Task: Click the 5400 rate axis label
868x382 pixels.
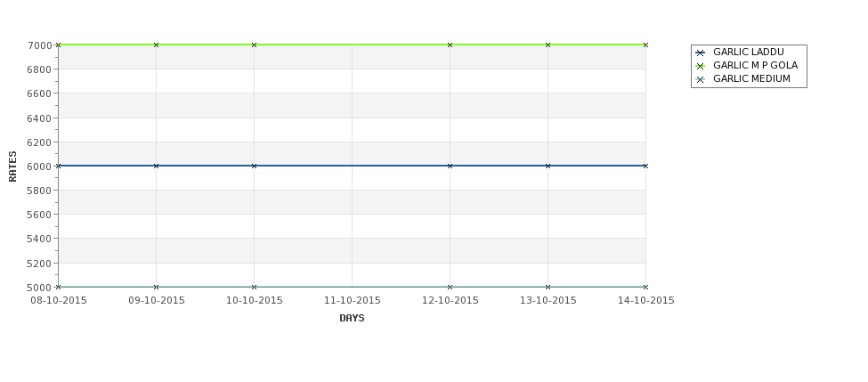Action: [x=39, y=239]
